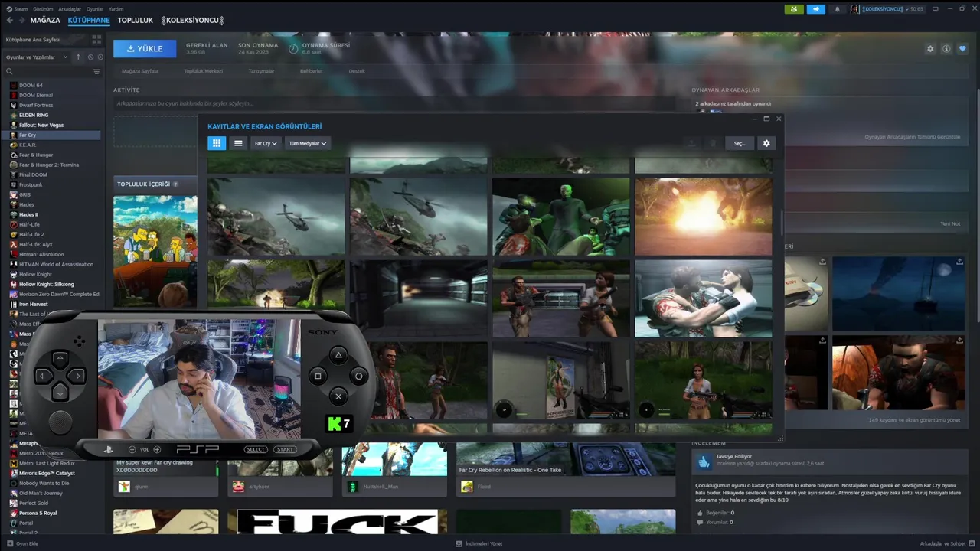Open the Arkadaşlar menu
980x551 pixels.
click(x=69, y=9)
